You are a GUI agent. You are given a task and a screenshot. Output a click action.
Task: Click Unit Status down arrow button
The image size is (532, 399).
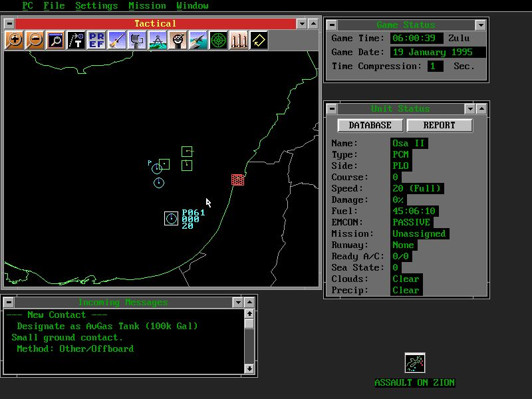(x=470, y=109)
